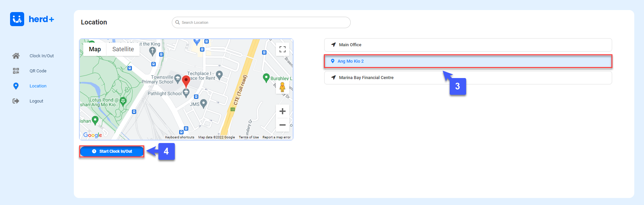The image size is (644, 205).
Task: Open Google logo link on map
Action: coord(93,135)
